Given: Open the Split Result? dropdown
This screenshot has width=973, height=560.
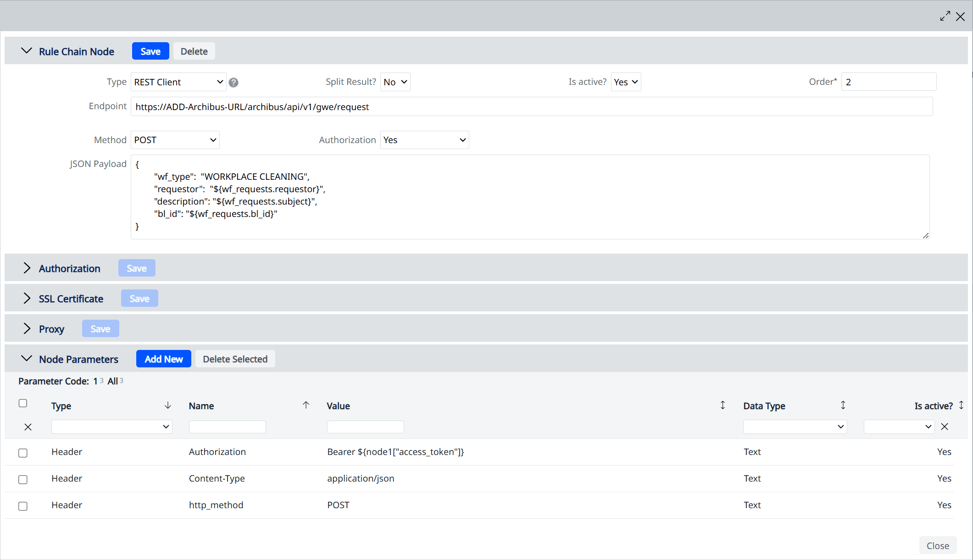Looking at the screenshot, I should (x=395, y=82).
